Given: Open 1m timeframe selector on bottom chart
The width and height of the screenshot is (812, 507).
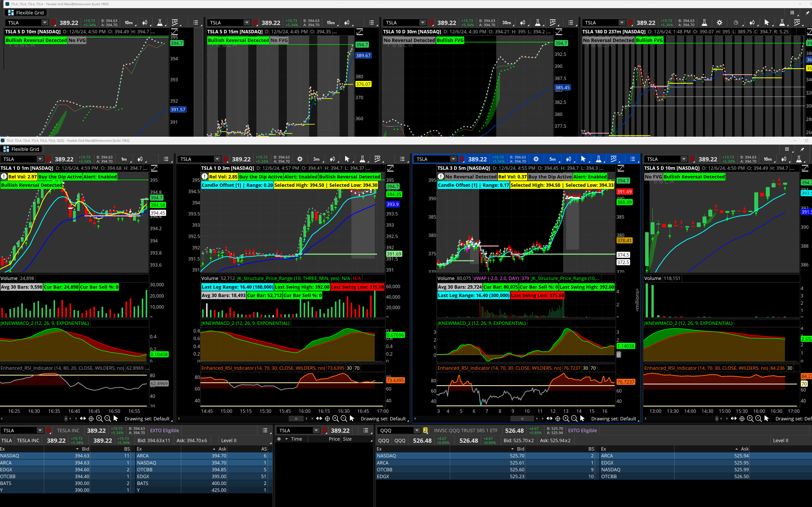Looking at the screenshot, I should 124,159.
